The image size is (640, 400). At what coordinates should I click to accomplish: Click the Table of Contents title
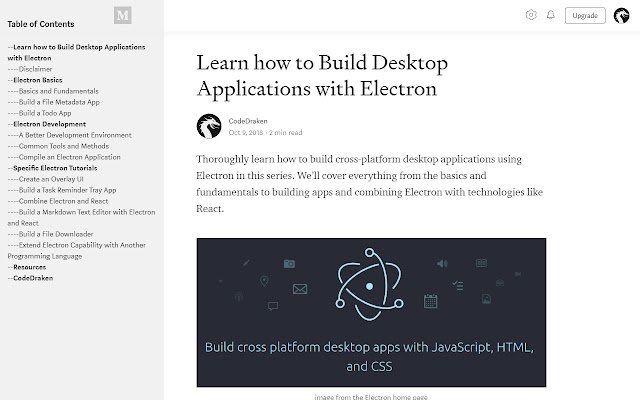[41, 24]
